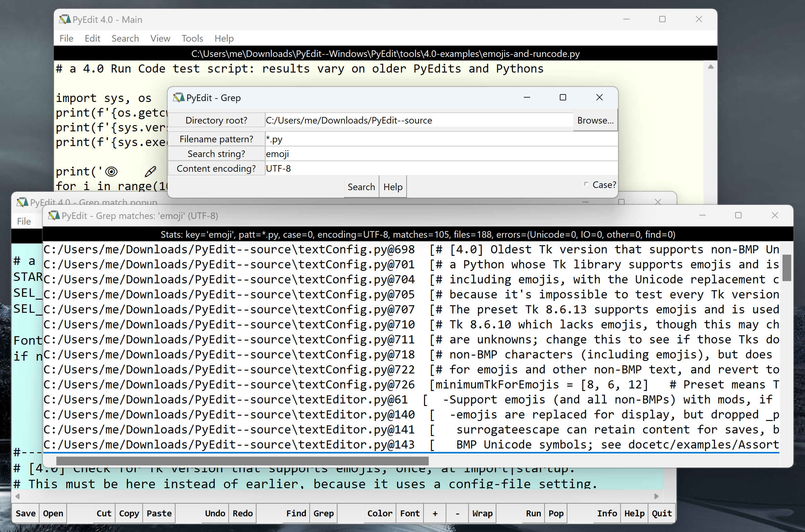Click the Pop toolbar button
Viewport: 805px width, 532px height.
(556, 513)
